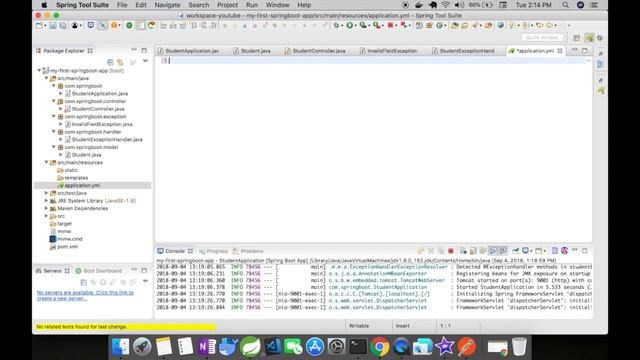Maximize the editor area
Screen dimensions: 640x360
(585, 50)
